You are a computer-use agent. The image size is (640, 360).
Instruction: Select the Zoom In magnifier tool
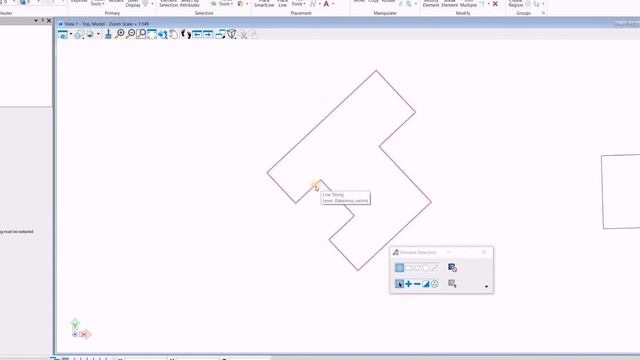coord(120,34)
